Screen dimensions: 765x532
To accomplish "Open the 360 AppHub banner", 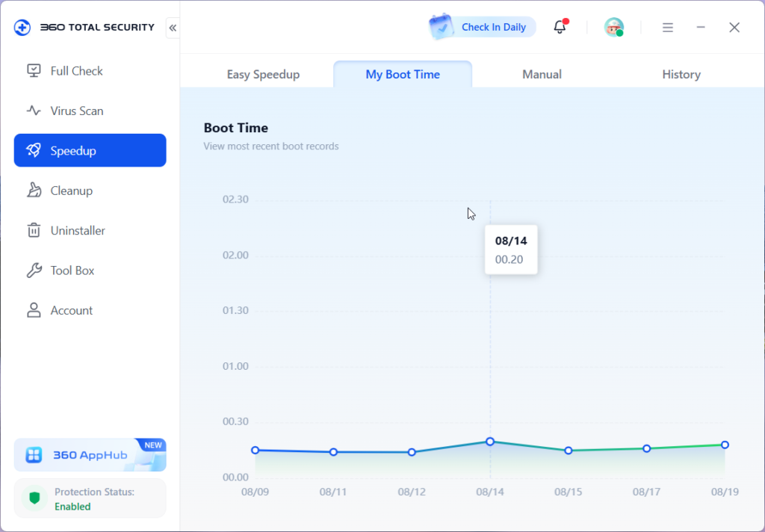I will coord(90,455).
